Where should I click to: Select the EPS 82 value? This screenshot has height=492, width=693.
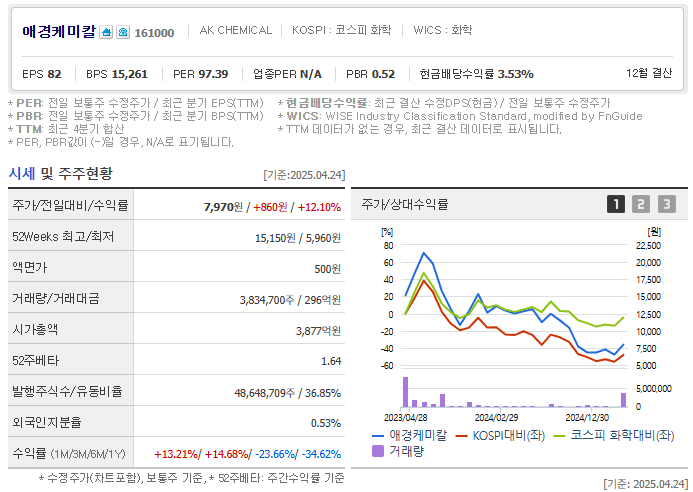[42, 74]
